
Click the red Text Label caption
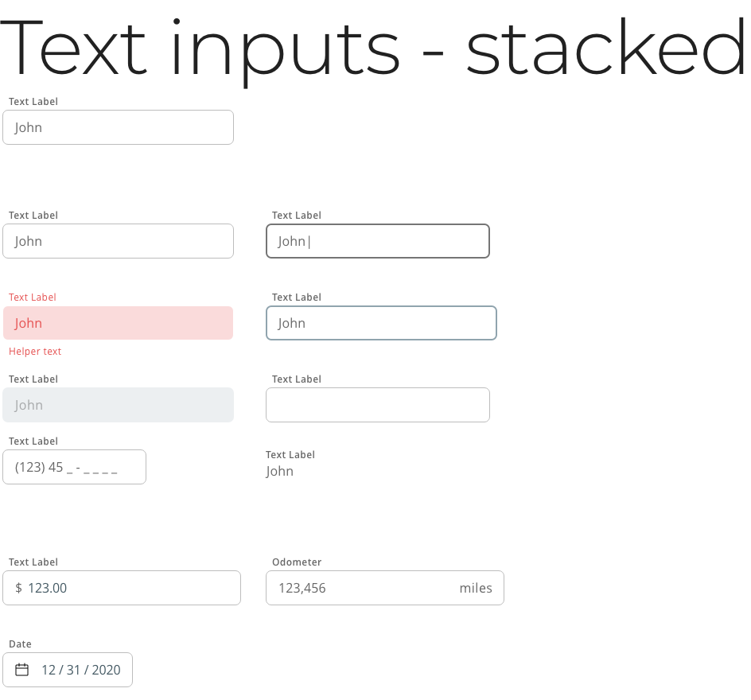(33, 297)
